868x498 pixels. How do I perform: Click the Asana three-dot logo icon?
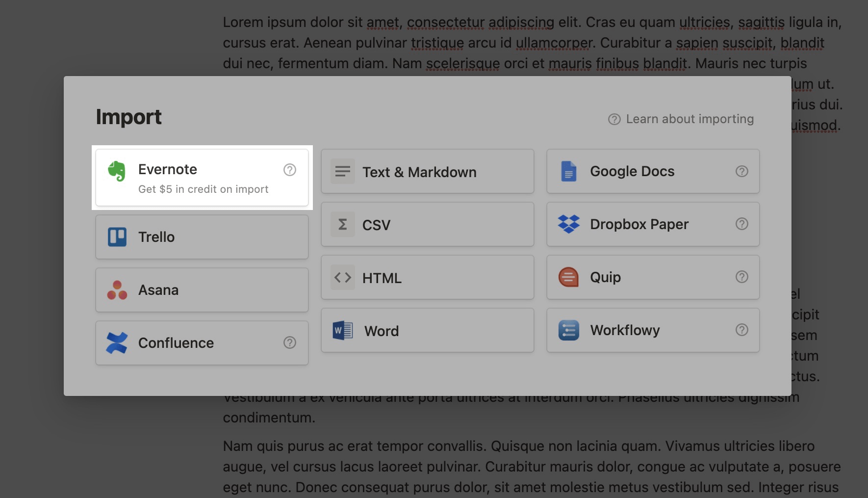pyautogui.click(x=117, y=290)
